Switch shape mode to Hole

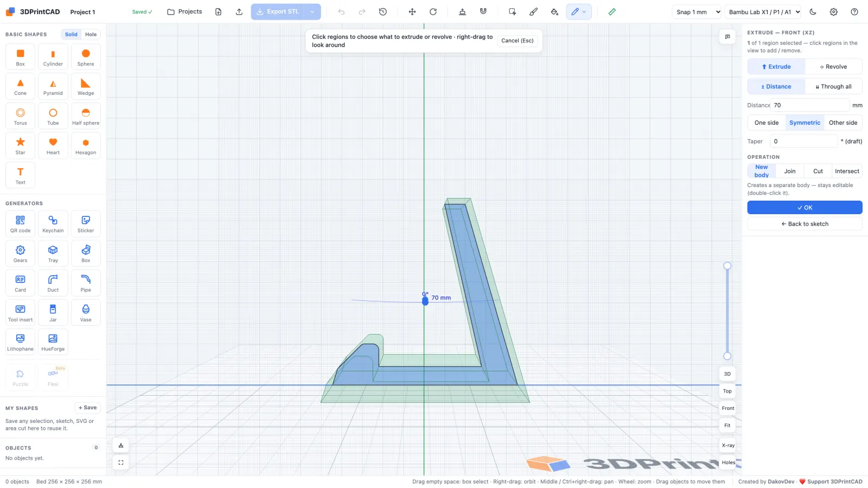(91, 34)
